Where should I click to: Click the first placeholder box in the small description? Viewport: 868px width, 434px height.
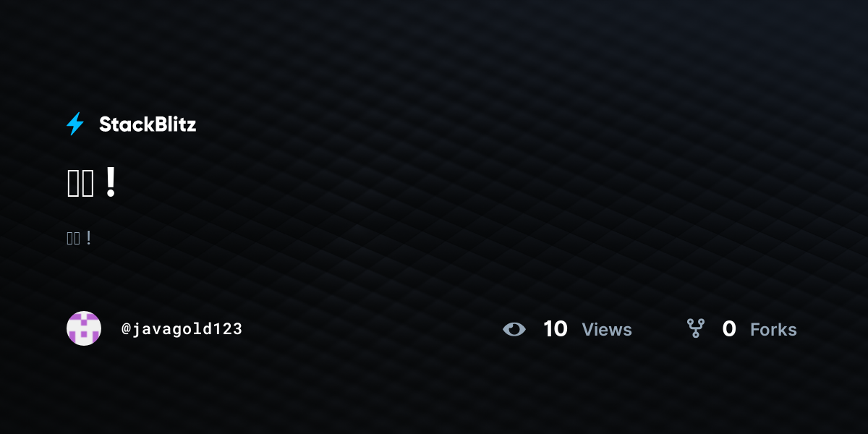(69, 239)
